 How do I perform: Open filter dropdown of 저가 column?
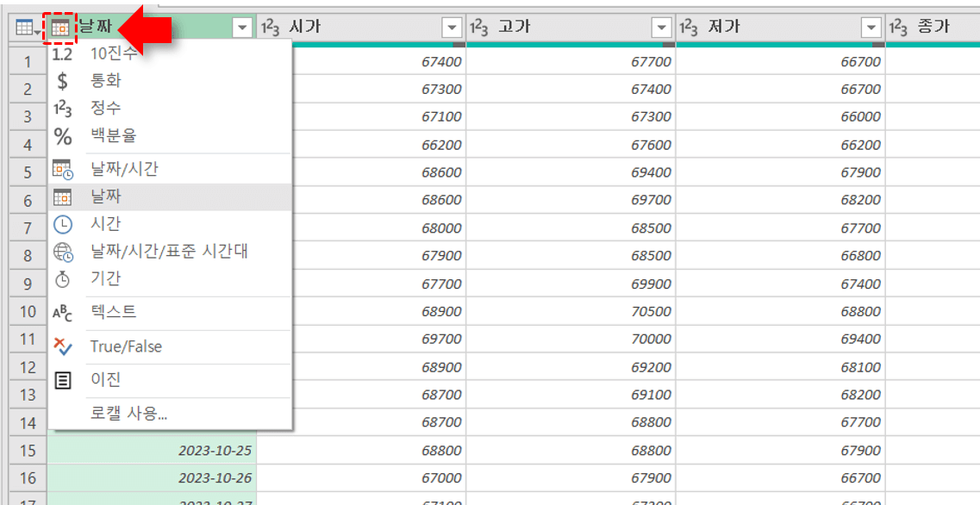[871, 28]
